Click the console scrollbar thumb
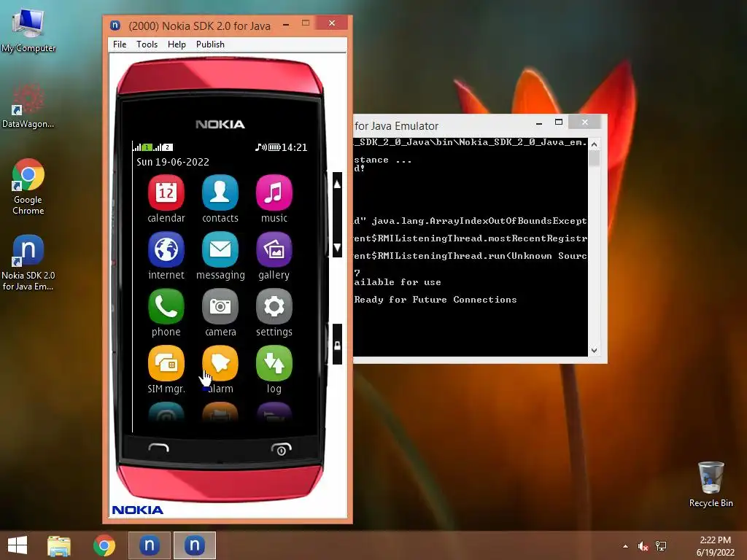 coord(594,158)
